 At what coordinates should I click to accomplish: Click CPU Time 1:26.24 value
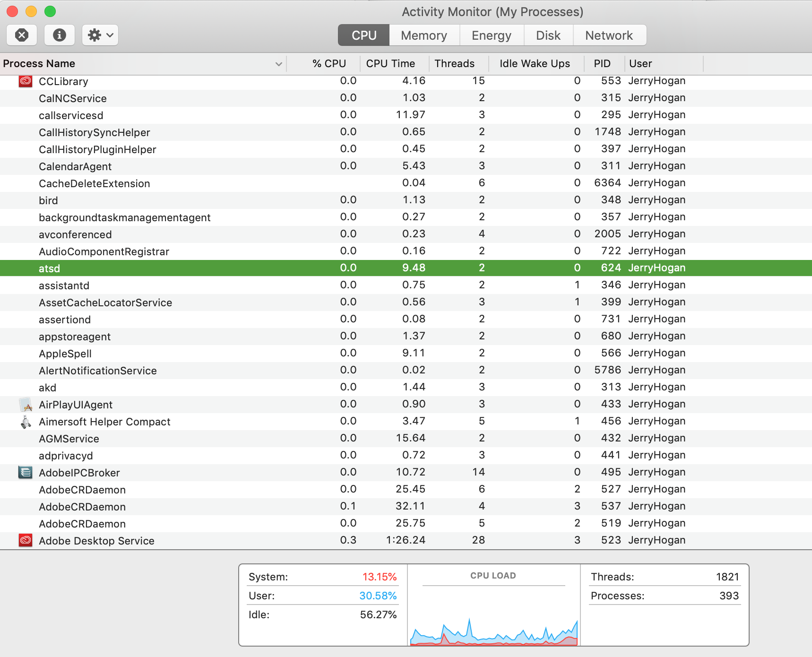(x=406, y=540)
